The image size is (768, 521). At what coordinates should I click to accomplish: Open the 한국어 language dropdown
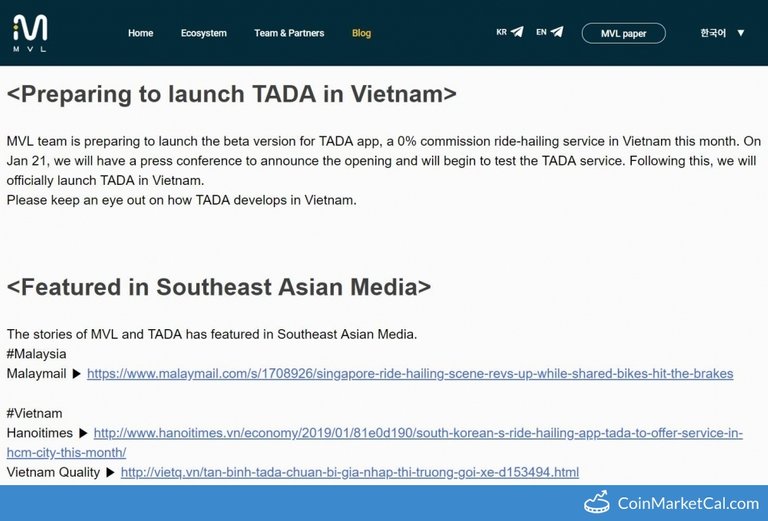pos(722,33)
